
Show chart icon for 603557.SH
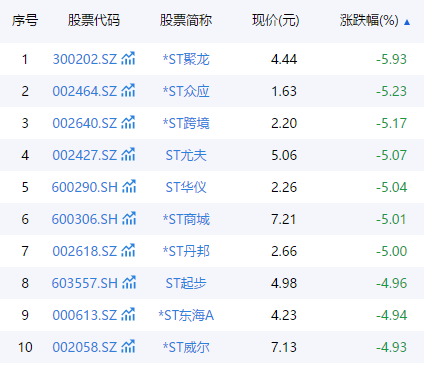pos(129,283)
